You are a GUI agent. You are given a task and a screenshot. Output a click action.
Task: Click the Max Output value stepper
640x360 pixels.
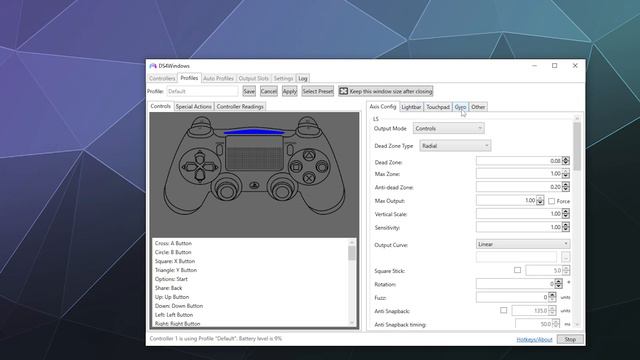pyautogui.click(x=540, y=200)
